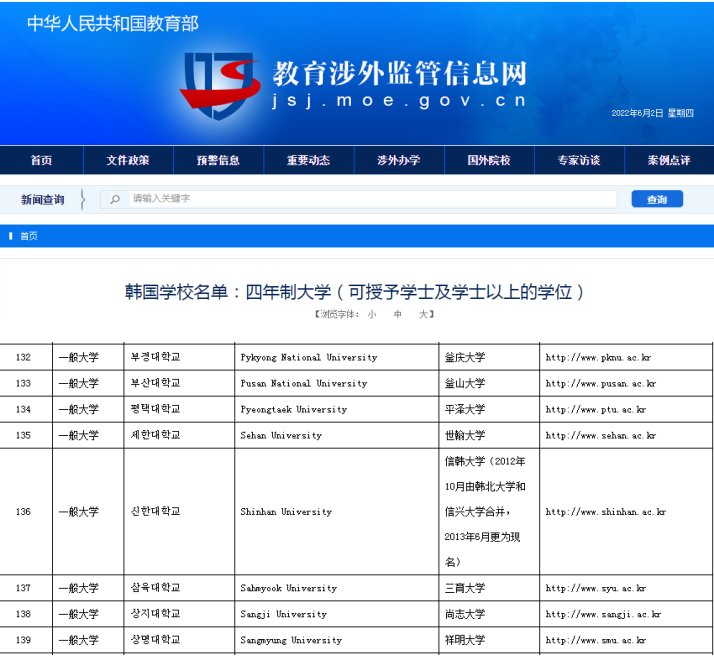Open the 专家访谈 menu item
Viewport: 714px width, 658px height.
coord(579,160)
